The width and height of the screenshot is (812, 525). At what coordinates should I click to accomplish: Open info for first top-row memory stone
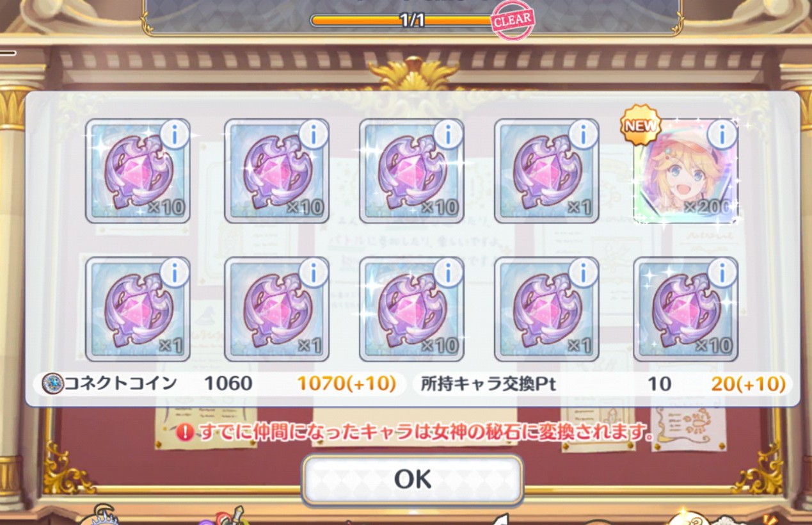tap(174, 134)
